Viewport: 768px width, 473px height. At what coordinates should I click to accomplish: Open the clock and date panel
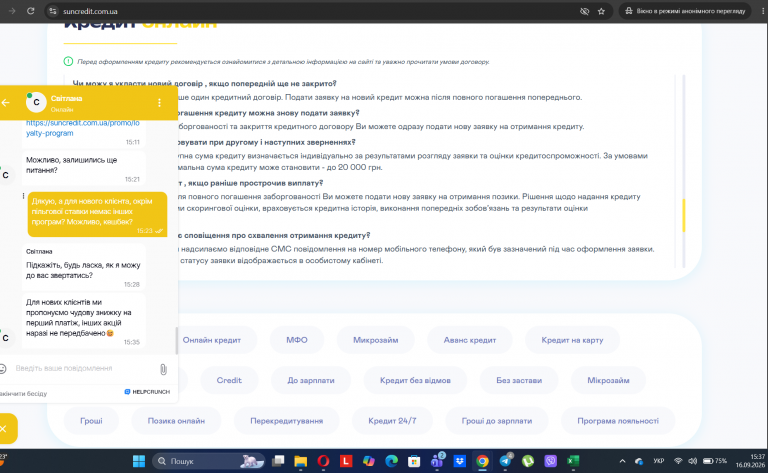(749, 461)
